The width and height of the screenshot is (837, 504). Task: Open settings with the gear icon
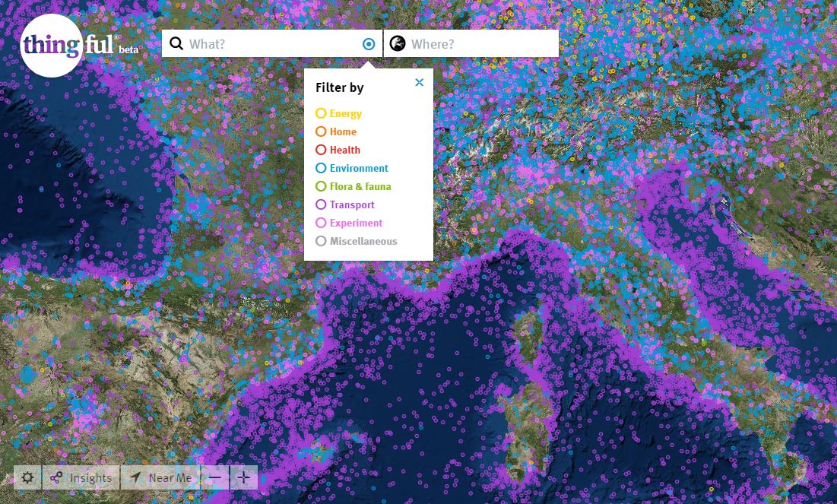28,477
